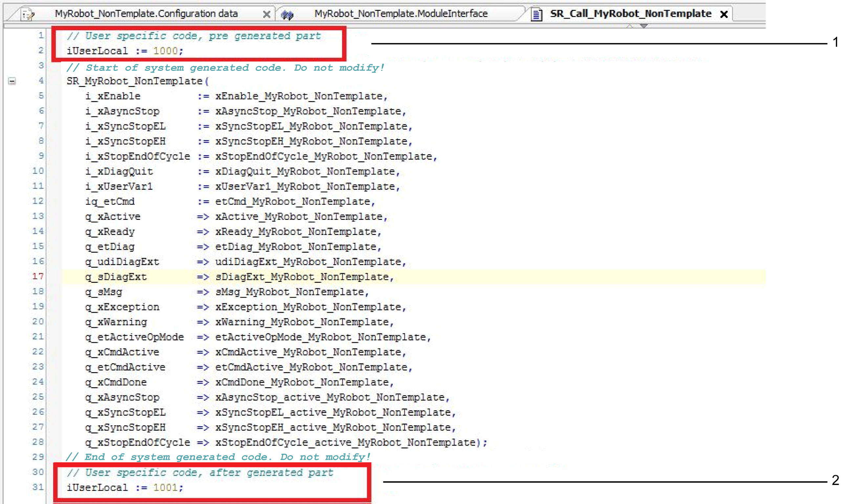
Task: Click the ModuleInterface tab icon
Action: pos(287,15)
